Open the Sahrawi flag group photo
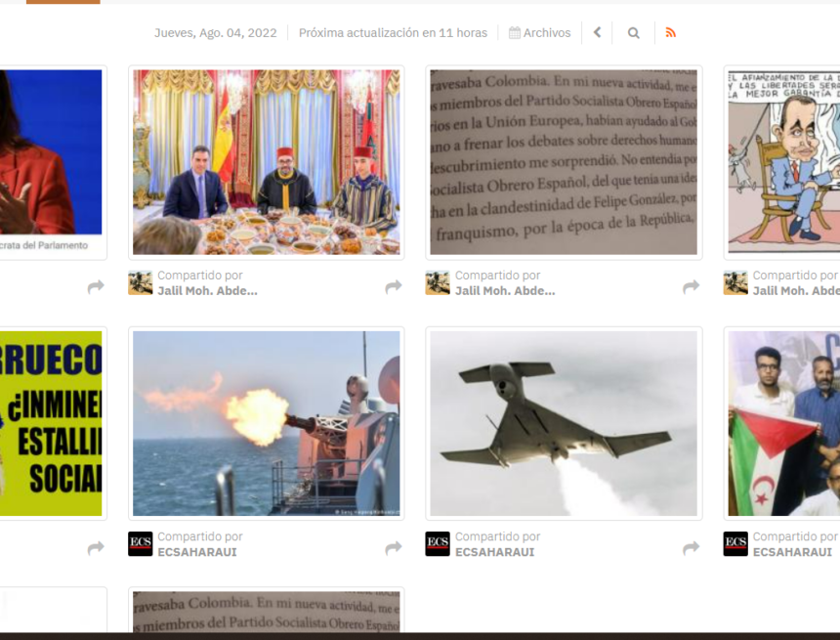840x640 pixels. click(783, 423)
